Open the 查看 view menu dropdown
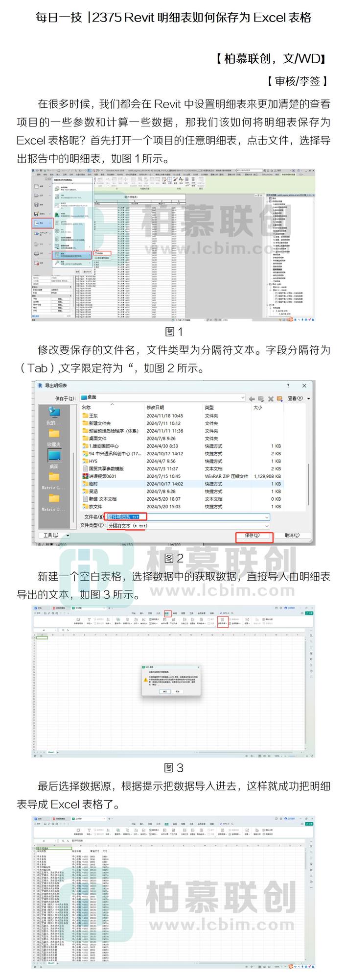Screen dimensions: 347x980 (x=299, y=399)
